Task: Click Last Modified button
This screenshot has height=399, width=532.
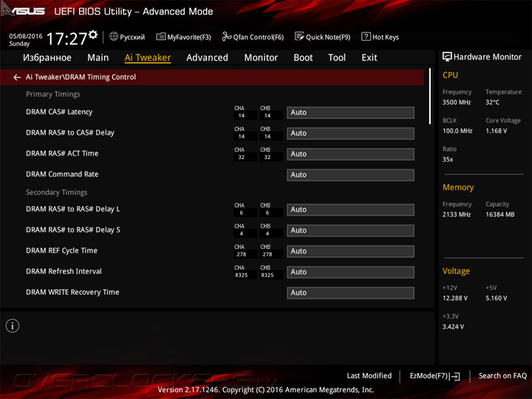Action: (369, 375)
